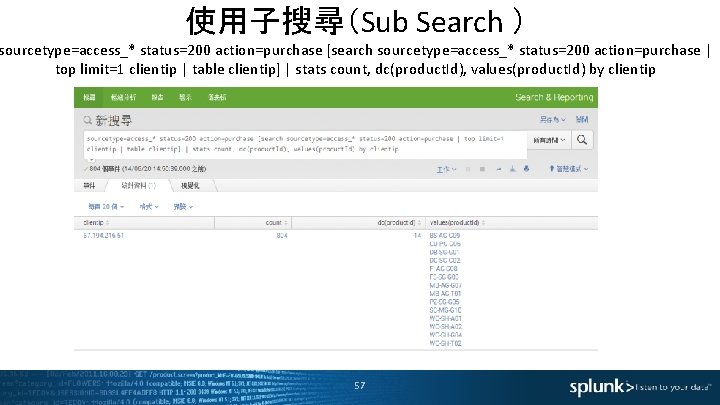Click product ID DC-SG-G02
Image resolution: width=720 pixels, height=405 pixels.
(x=444, y=260)
